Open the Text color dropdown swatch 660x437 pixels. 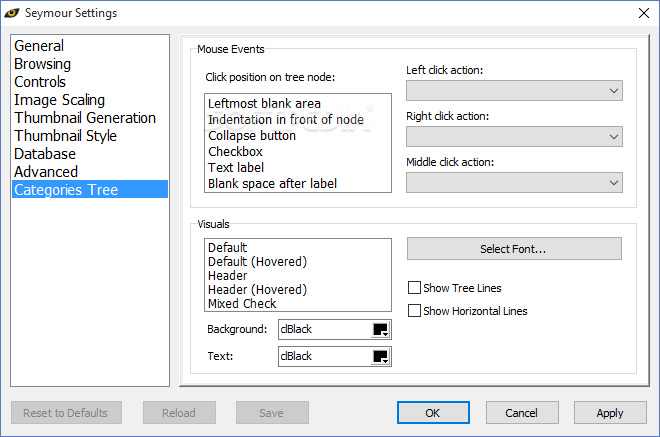tap(381, 356)
